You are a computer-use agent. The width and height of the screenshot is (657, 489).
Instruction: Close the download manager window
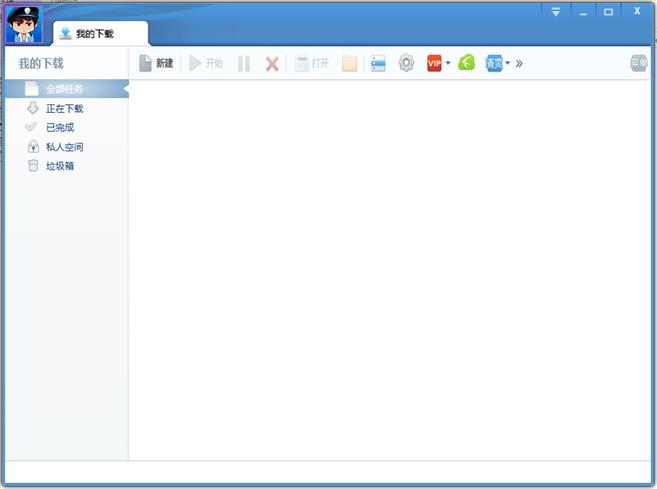tap(637, 11)
